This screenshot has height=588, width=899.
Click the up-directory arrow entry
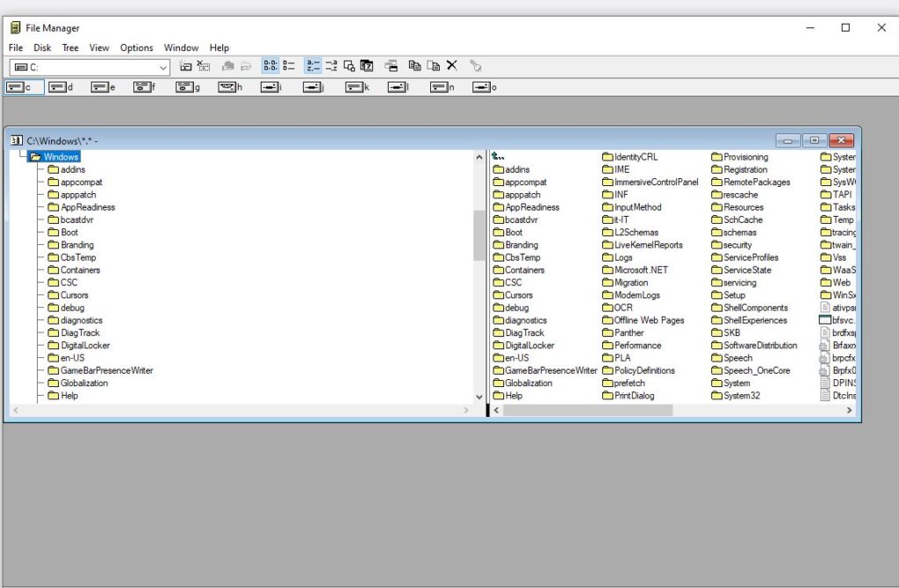499,156
